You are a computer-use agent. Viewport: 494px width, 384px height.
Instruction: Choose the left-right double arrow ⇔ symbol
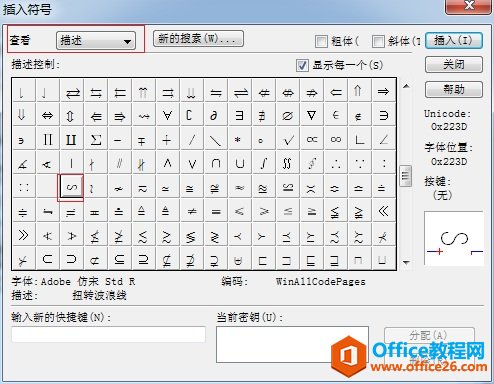pos(47,115)
